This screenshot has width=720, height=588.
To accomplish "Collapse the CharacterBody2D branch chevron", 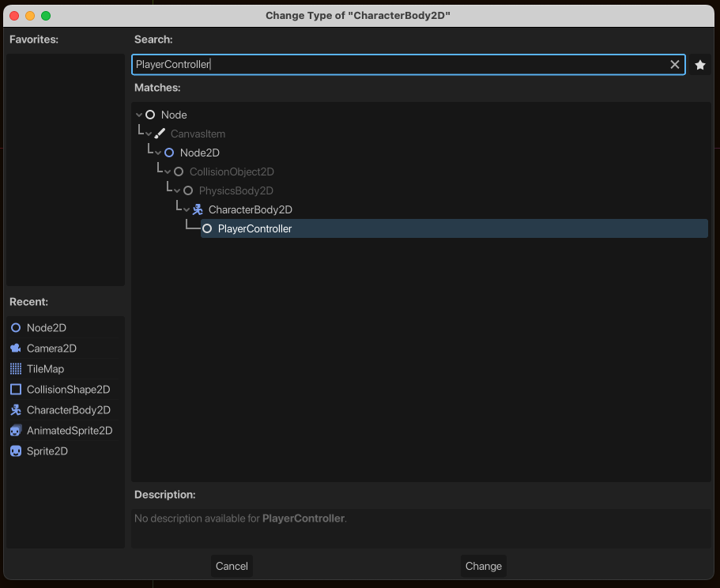I will pos(187,209).
